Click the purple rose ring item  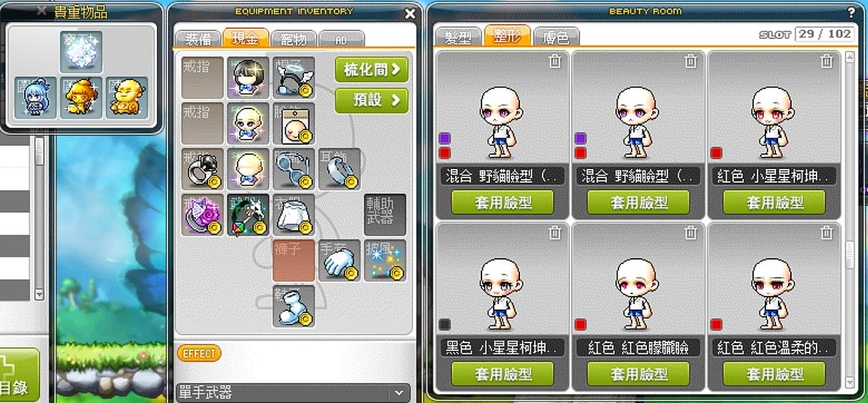(202, 215)
